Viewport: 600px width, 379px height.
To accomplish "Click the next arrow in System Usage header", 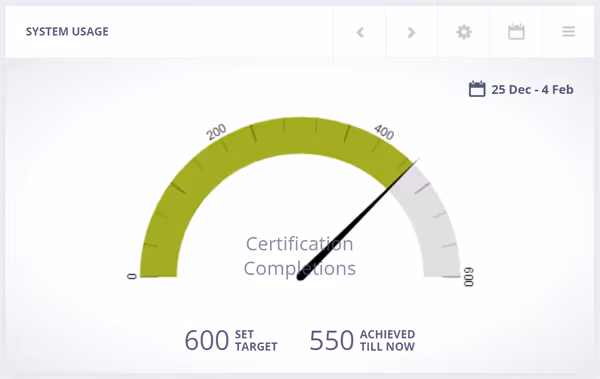I will click(411, 32).
